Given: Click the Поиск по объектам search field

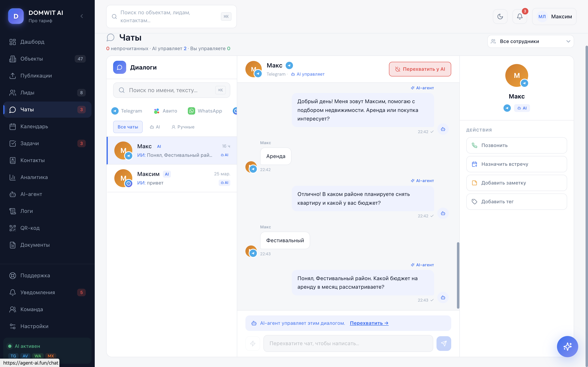Looking at the screenshot, I should [x=171, y=16].
